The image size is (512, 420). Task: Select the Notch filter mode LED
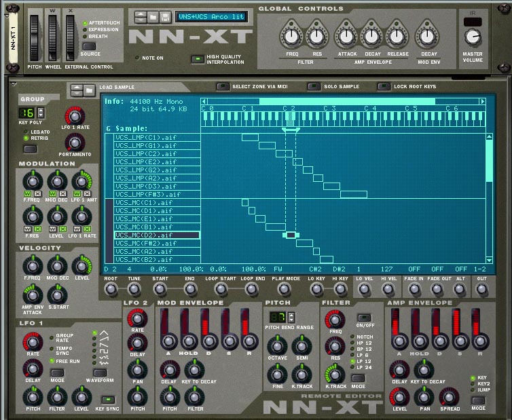(x=352, y=337)
